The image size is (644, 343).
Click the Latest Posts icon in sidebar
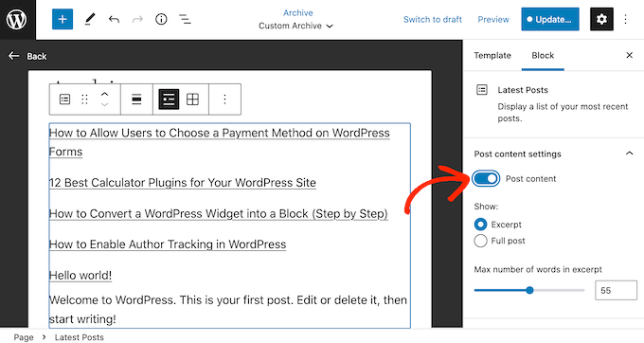click(482, 90)
